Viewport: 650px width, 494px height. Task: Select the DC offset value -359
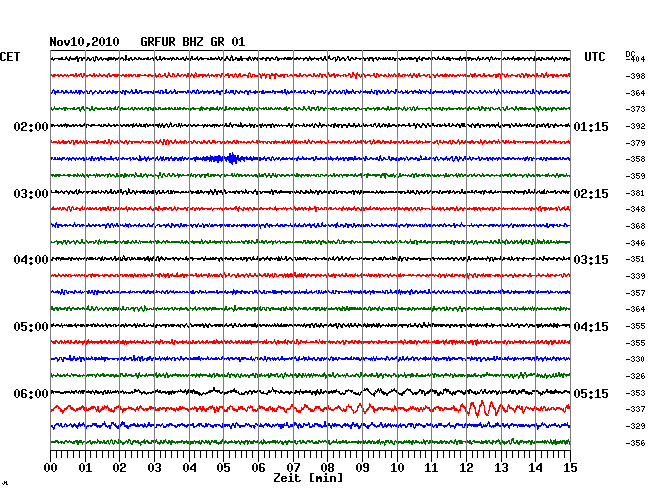tap(635, 176)
